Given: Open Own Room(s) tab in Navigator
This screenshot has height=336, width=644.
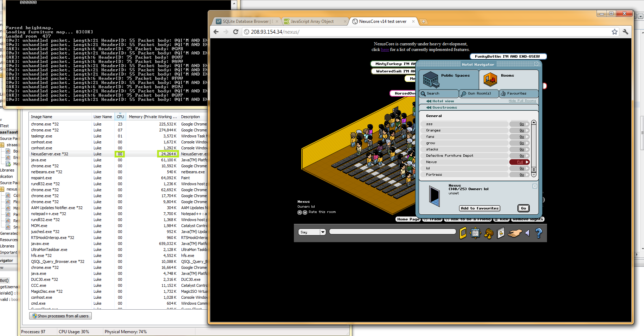Looking at the screenshot, I should click(479, 93).
